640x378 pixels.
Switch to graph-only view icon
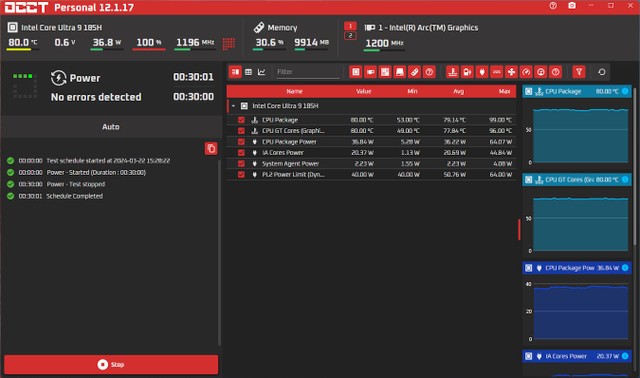pos(262,72)
